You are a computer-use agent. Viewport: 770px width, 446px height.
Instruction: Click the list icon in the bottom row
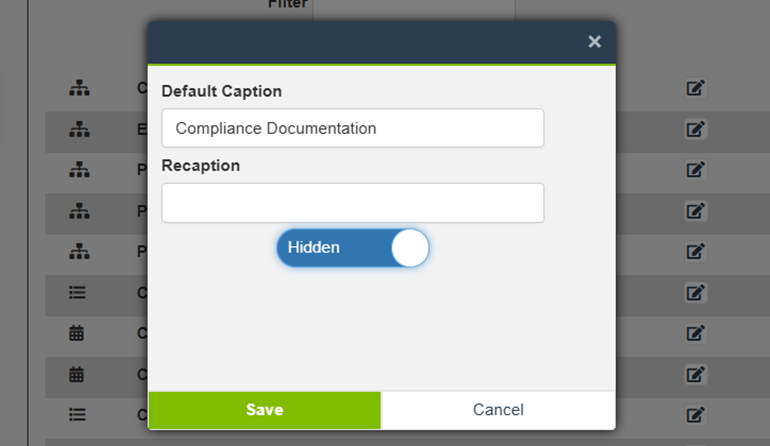78,415
